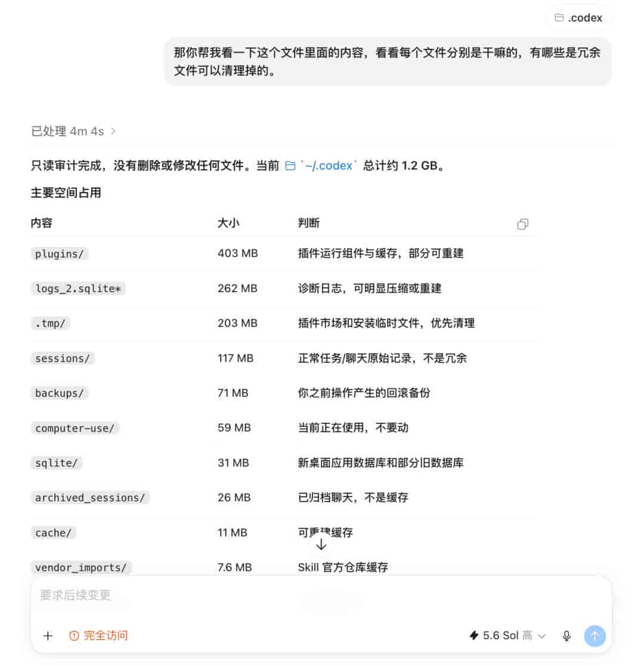Click the 判断 column header

click(x=309, y=223)
